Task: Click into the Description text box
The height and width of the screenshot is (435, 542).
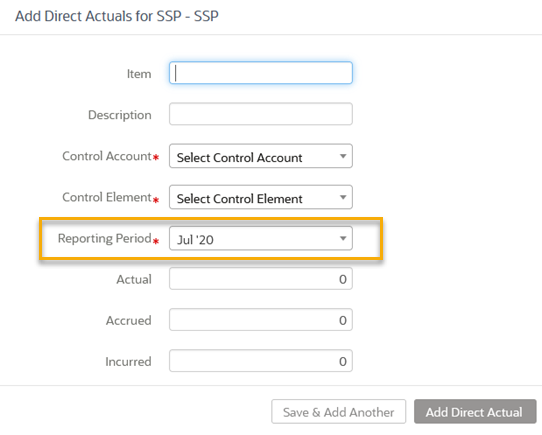Action: (261, 114)
